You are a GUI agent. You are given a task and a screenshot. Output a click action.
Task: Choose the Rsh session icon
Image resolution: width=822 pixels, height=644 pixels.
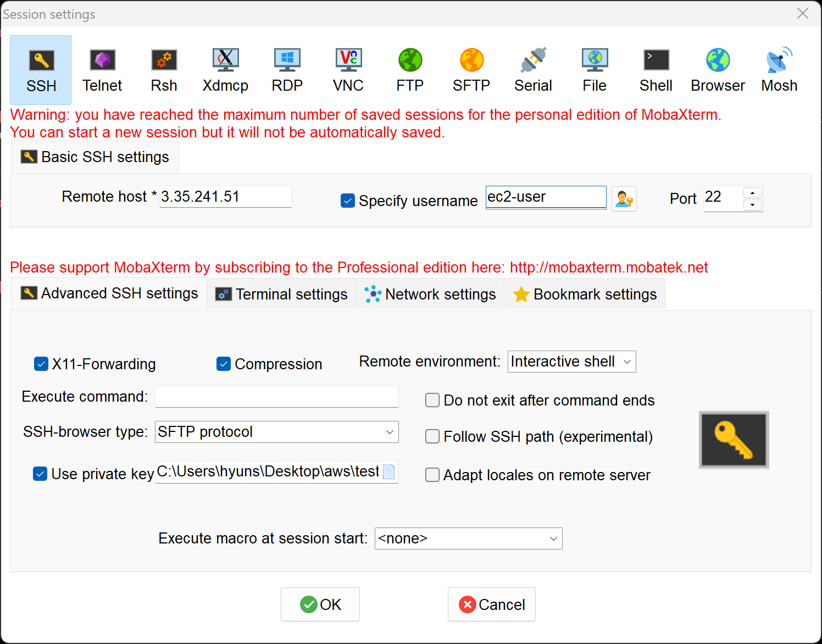coord(164,70)
